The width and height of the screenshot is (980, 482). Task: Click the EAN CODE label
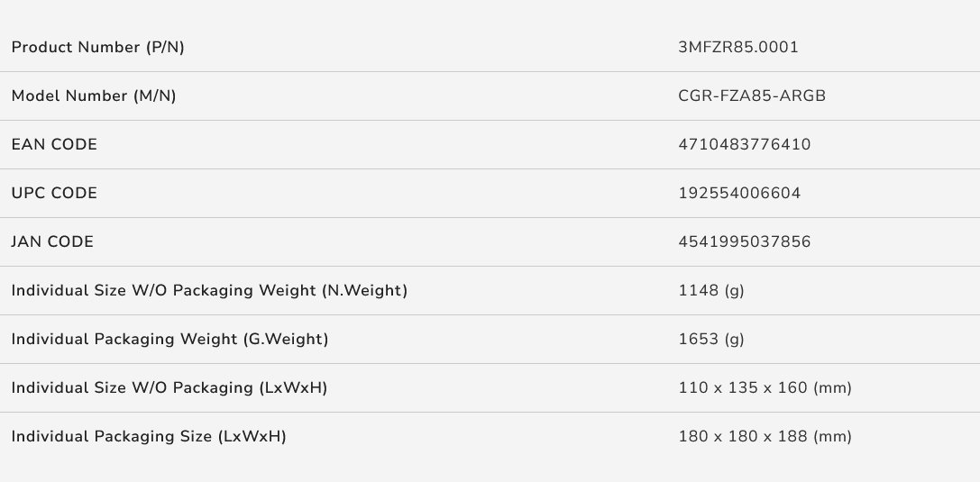[54, 144]
